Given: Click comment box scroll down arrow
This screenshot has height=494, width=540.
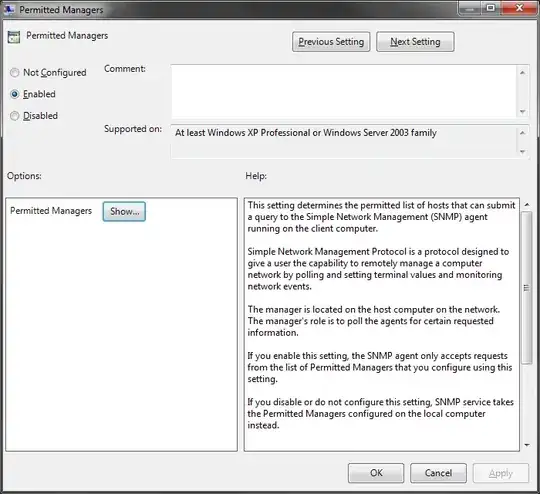Looking at the screenshot, I should click(522, 112).
